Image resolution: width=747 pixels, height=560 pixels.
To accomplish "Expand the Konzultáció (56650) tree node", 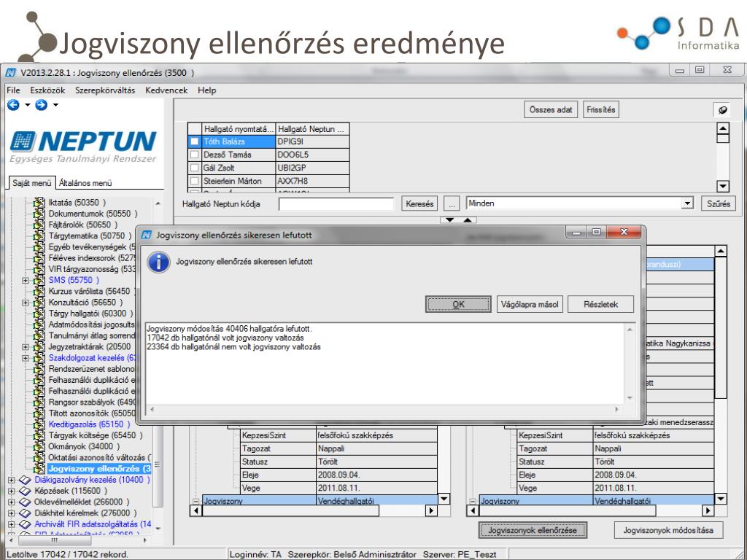I will 26,303.
